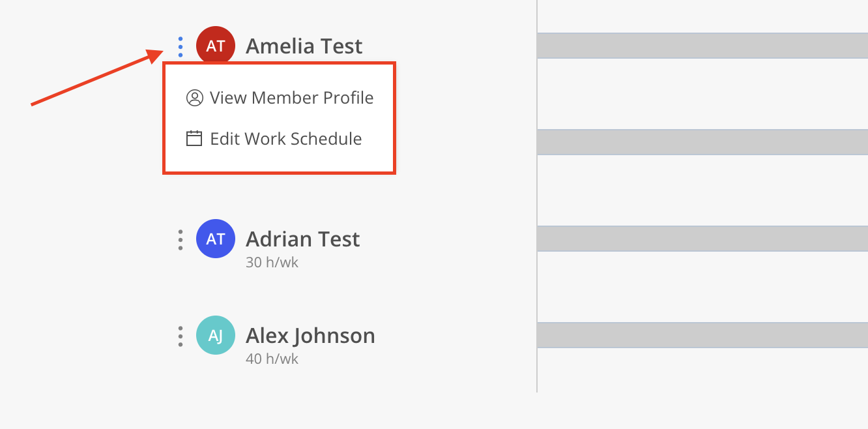Image resolution: width=868 pixels, height=429 pixels.
Task: Click the person icon in View Member Profile
Action: pyautogui.click(x=194, y=98)
